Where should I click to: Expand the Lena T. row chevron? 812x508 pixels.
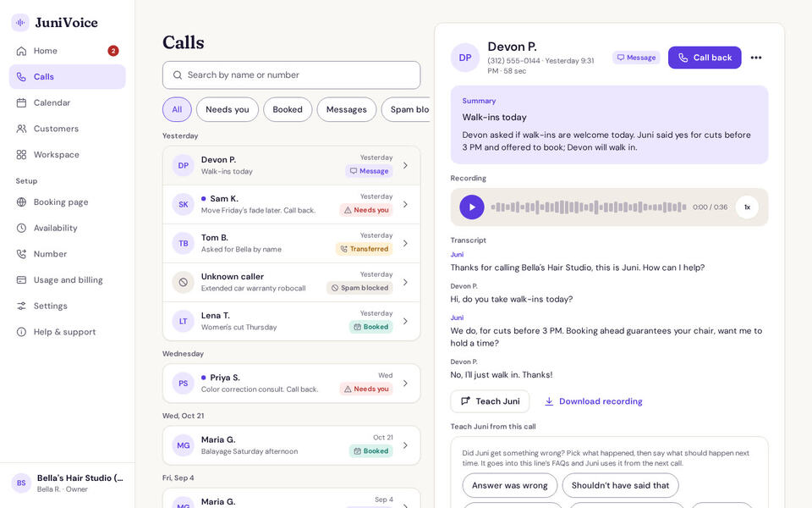tap(405, 321)
